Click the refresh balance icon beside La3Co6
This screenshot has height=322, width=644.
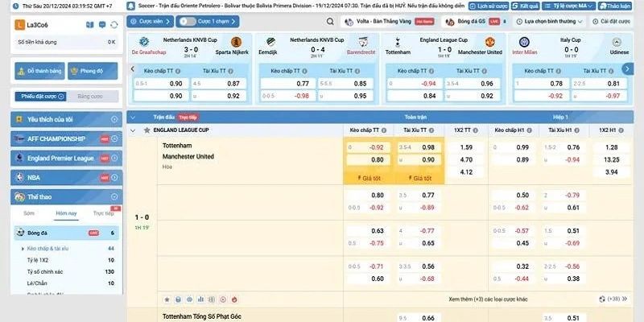pos(114,26)
